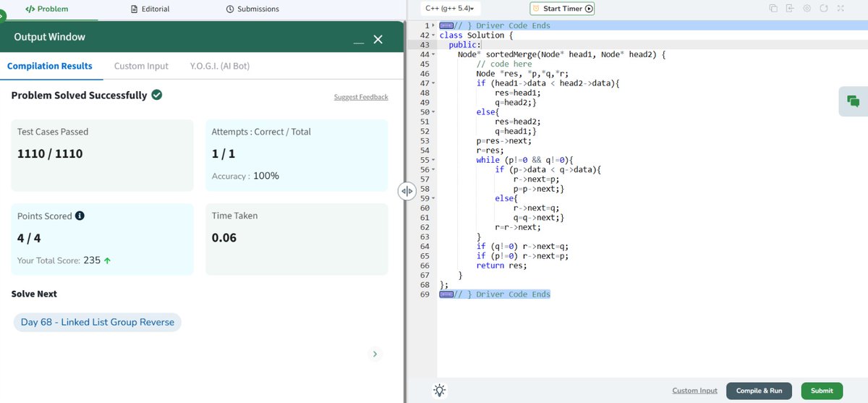Image resolution: width=868 pixels, height=403 pixels.
Task: Click the collapsed code badge on line 69
Action: 446,294
